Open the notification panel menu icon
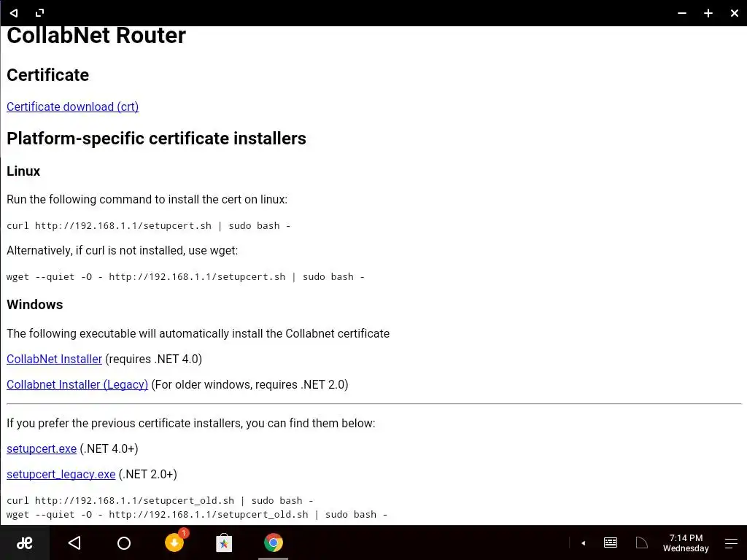 coord(731,543)
